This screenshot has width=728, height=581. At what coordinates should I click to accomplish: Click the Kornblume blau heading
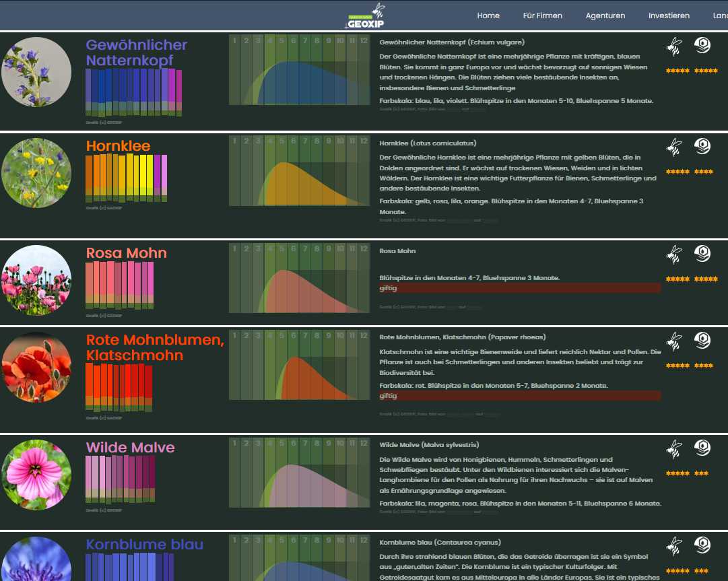pyautogui.click(x=144, y=545)
